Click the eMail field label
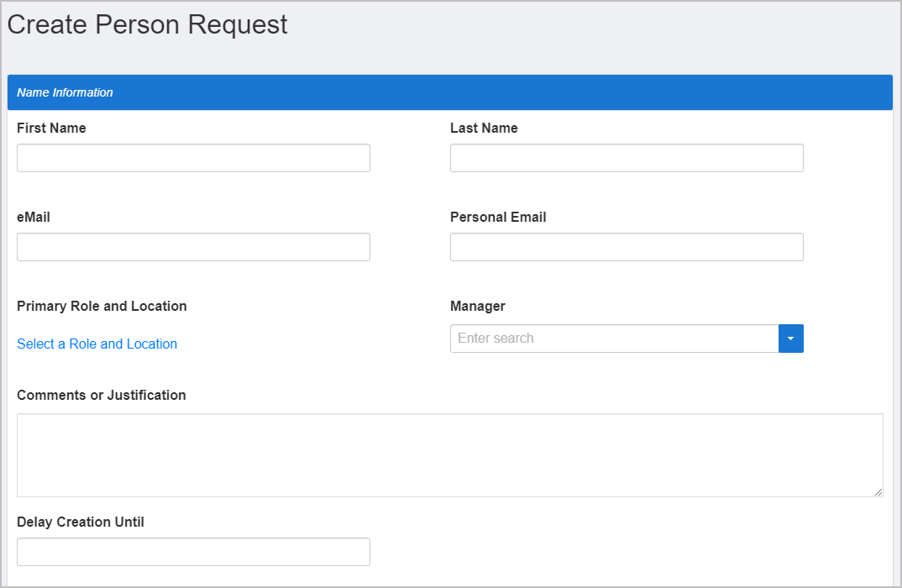This screenshot has width=902, height=588. coord(34,217)
